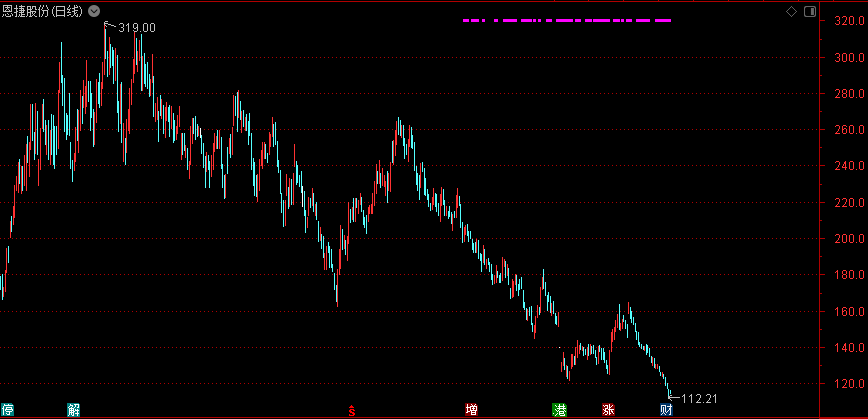
Task: Click the 恩捷股份(日线) chart title
Action: [43, 11]
